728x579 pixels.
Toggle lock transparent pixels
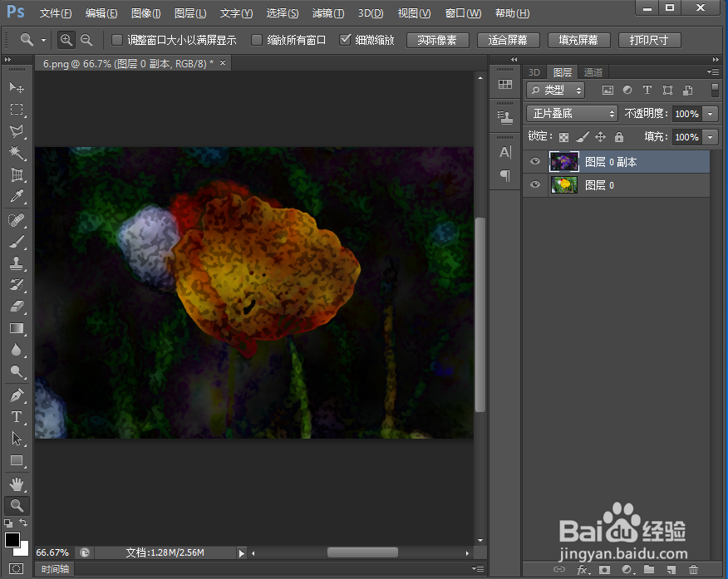coord(563,137)
